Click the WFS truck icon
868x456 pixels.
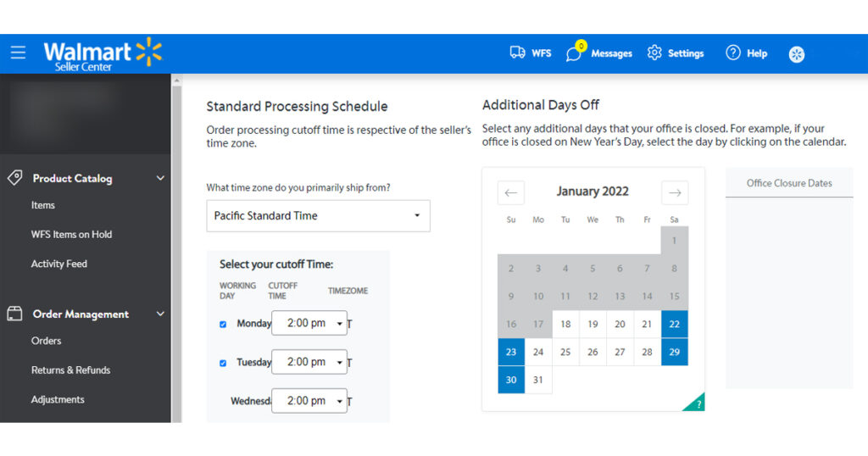click(x=517, y=53)
